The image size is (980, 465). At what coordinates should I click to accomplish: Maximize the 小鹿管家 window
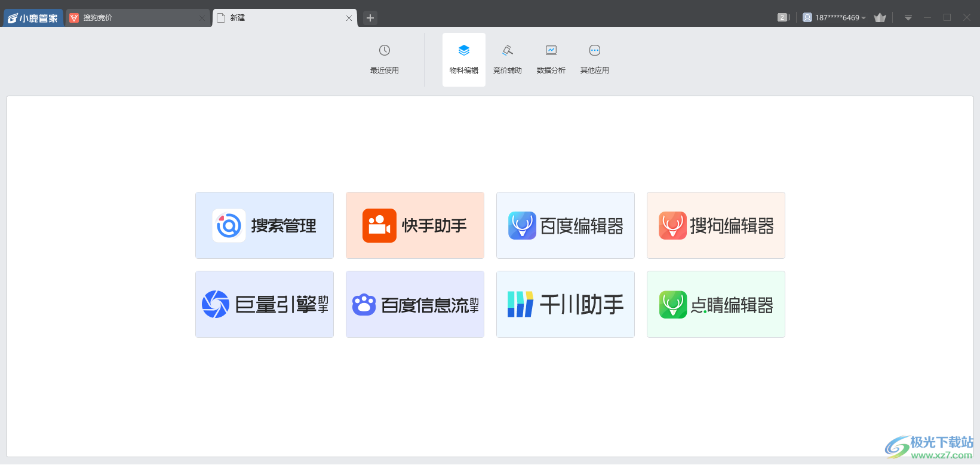[947, 18]
